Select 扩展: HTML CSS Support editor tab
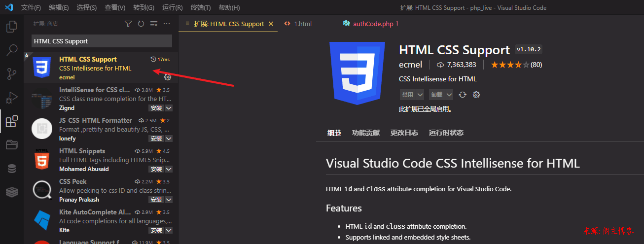The height and width of the screenshot is (244, 644). pyautogui.click(x=229, y=24)
